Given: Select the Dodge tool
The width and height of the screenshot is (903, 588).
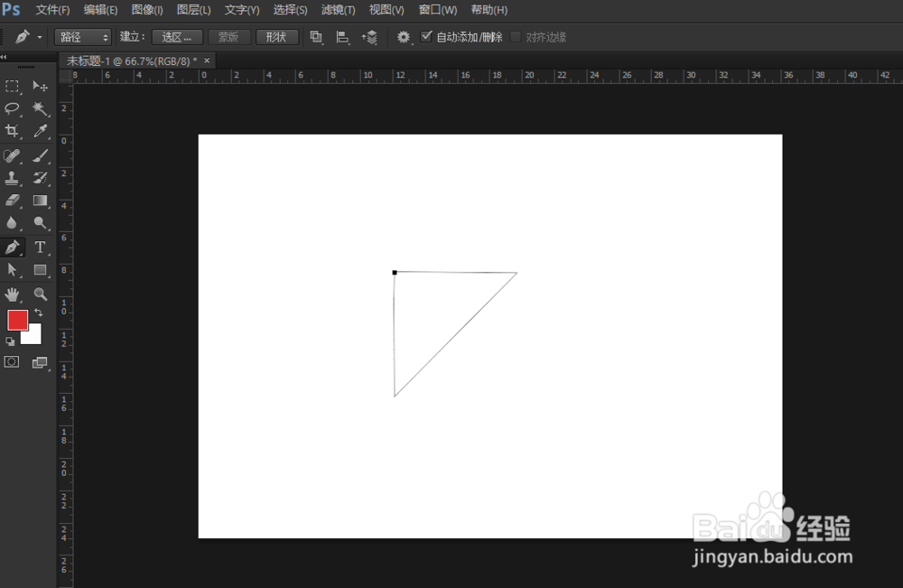Looking at the screenshot, I should pos(40,223).
